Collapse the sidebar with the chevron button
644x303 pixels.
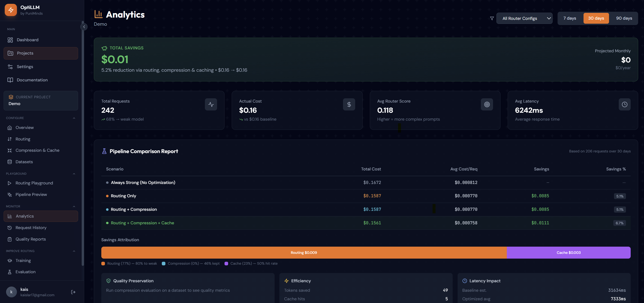pos(84,27)
